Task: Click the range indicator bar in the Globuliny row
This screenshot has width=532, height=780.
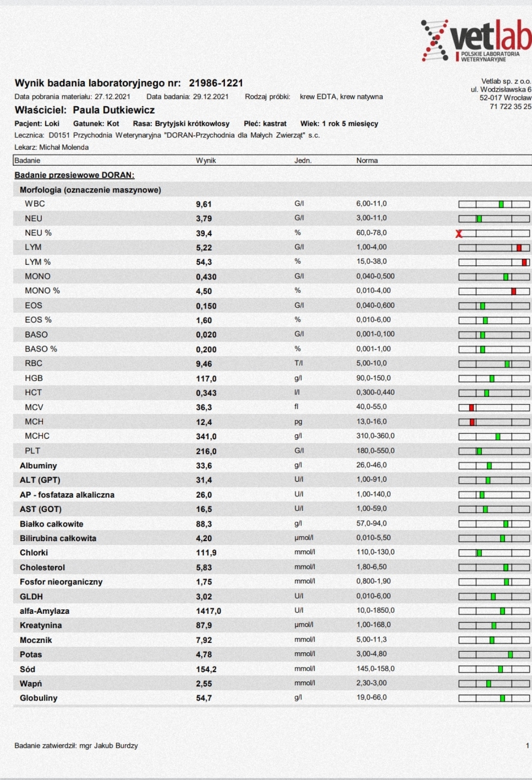Action: click(494, 698)
